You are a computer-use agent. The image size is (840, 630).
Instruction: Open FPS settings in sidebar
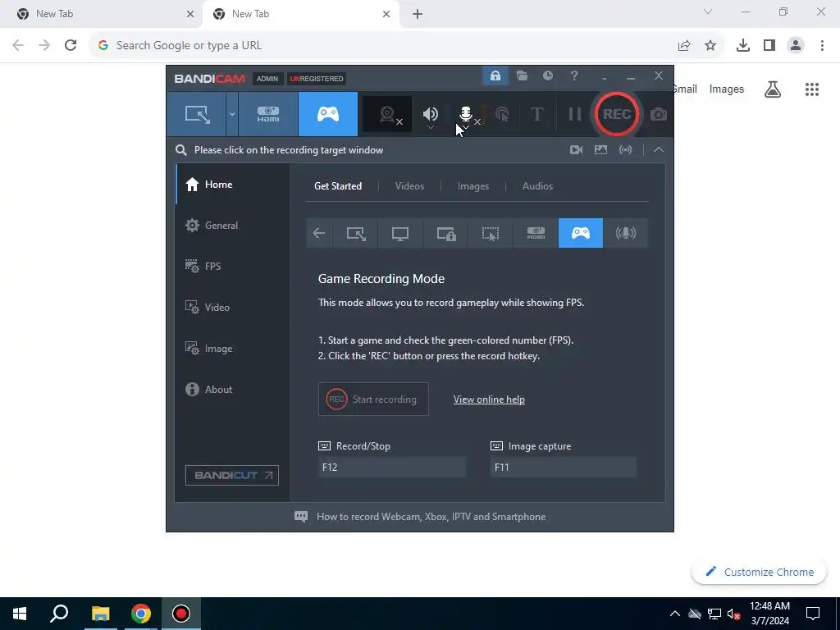232,267
